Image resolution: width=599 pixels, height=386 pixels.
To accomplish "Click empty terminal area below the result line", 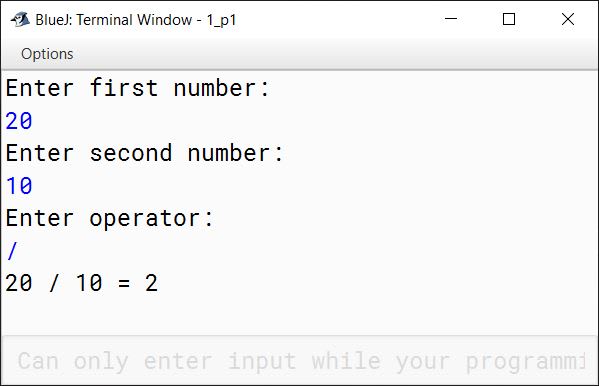I will pos(300,316).
